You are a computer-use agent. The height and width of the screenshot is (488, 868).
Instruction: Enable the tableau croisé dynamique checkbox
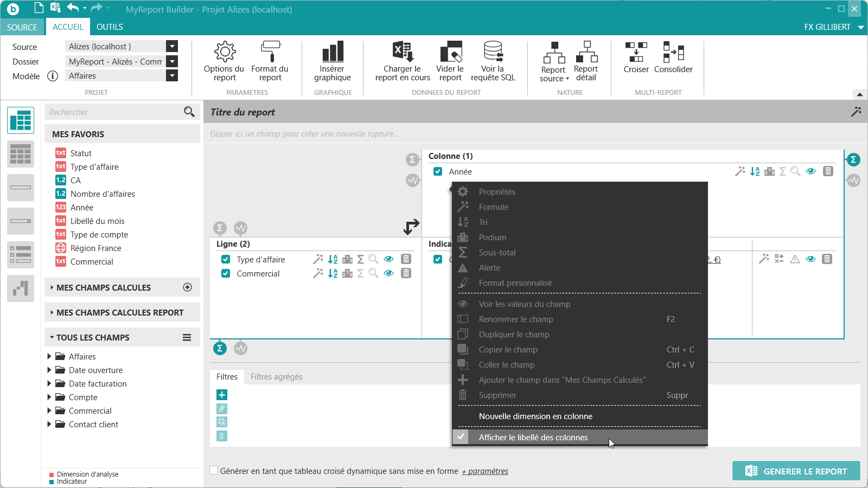point(214,471)
